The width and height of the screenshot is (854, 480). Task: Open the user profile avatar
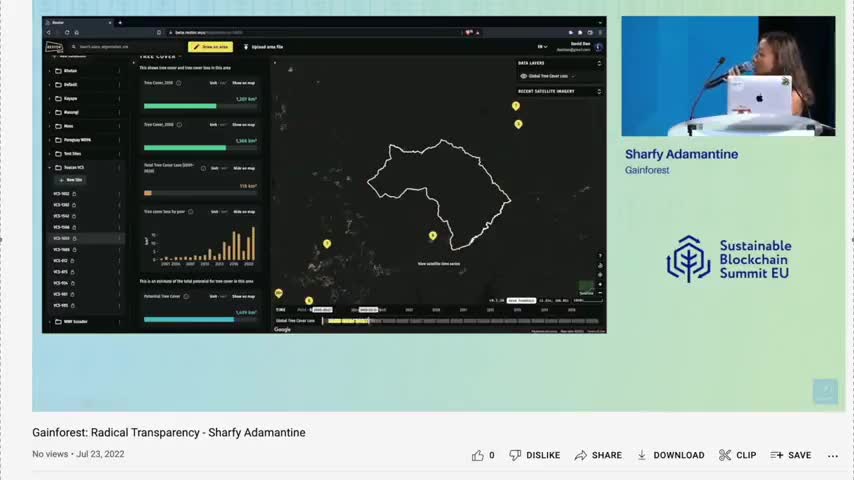(x=599, y=47)
